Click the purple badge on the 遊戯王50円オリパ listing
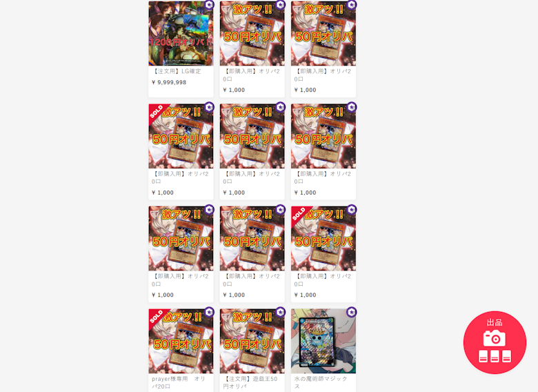The height and width of the screenshot is (392, 538). pos(280,312)
